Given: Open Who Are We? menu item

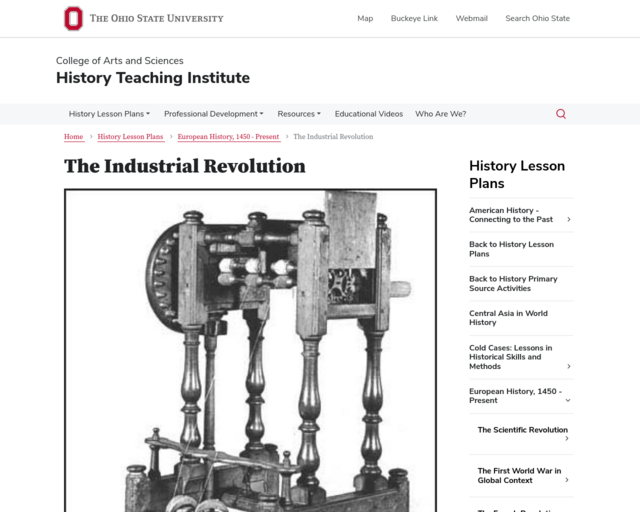Looking at the screenshot, I should click(x=440, y=114).
